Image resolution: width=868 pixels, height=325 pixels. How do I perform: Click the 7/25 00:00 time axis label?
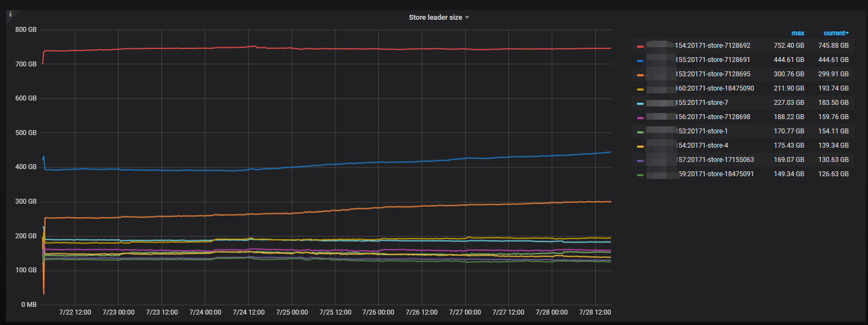click(292, 312)
